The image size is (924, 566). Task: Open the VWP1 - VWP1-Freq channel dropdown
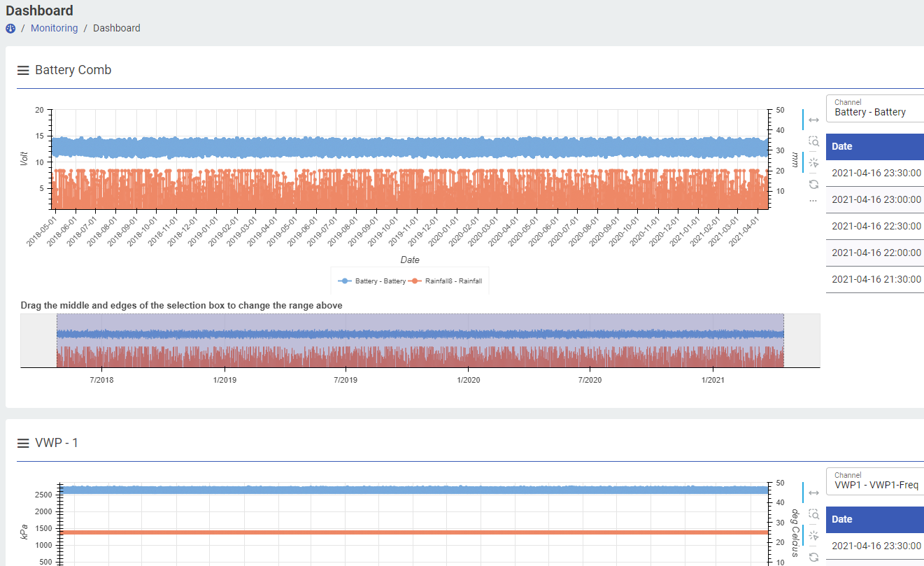[876, 481]
